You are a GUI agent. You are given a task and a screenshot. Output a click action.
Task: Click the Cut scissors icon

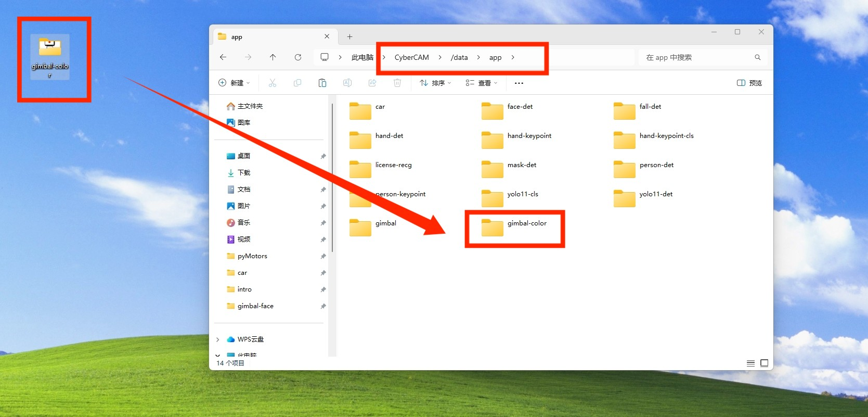click(273, 83)
